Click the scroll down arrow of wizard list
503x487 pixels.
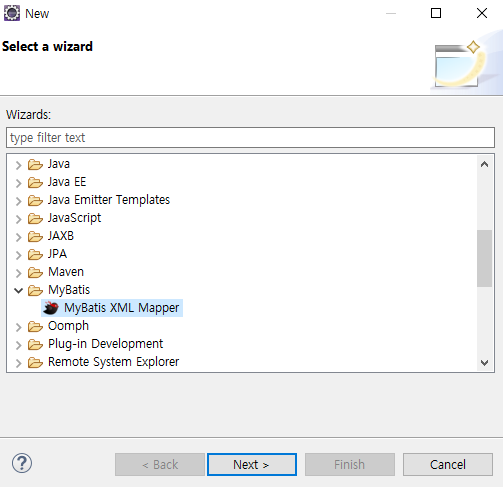(x=485, y=363)
